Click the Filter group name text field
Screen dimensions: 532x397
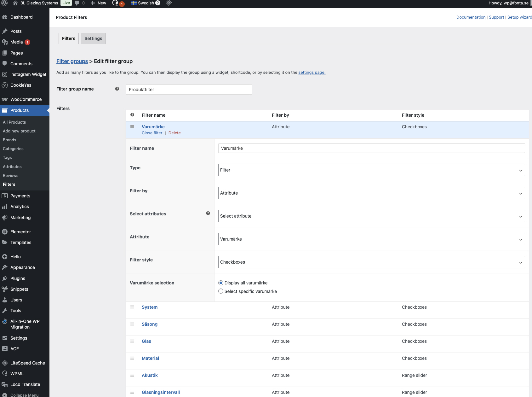(x=189, y=90)
